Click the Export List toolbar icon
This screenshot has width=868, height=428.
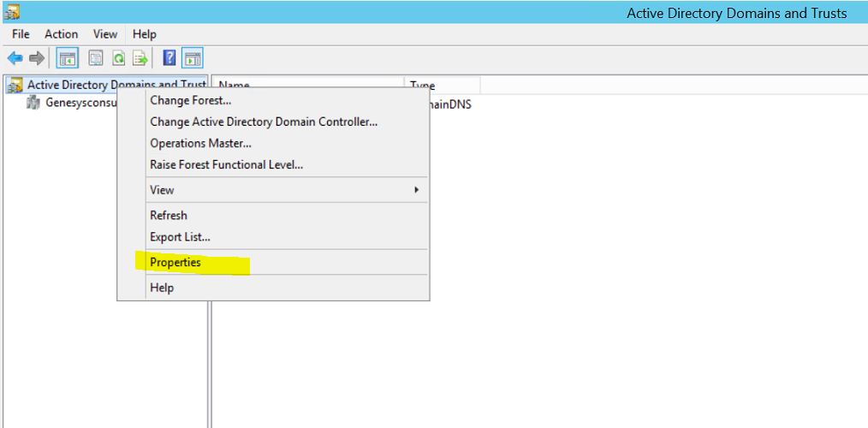click(140, 58)
